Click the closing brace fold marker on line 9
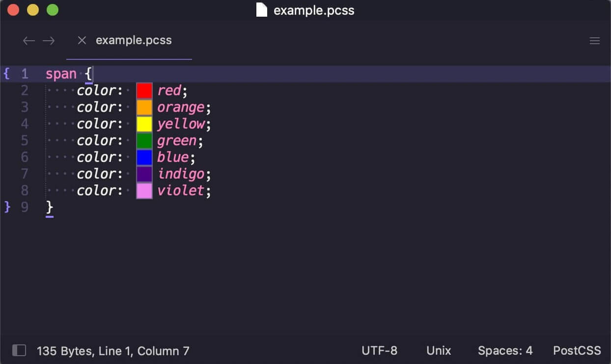Image resolution: width=611 pixels, height=364 pixels. [6, 207]
